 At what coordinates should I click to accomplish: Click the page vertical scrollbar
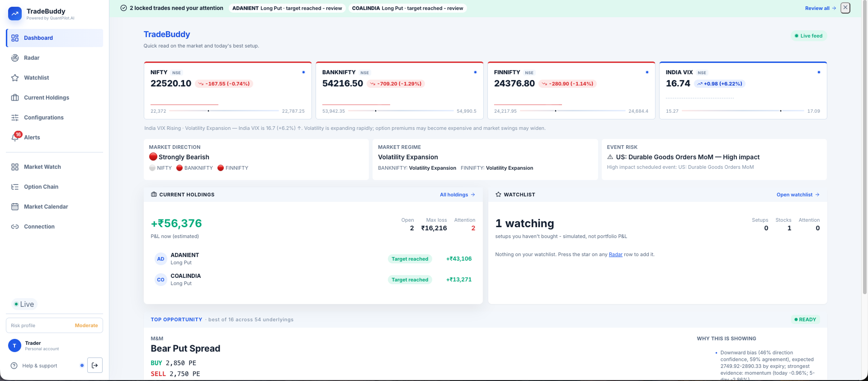point(865,147)
